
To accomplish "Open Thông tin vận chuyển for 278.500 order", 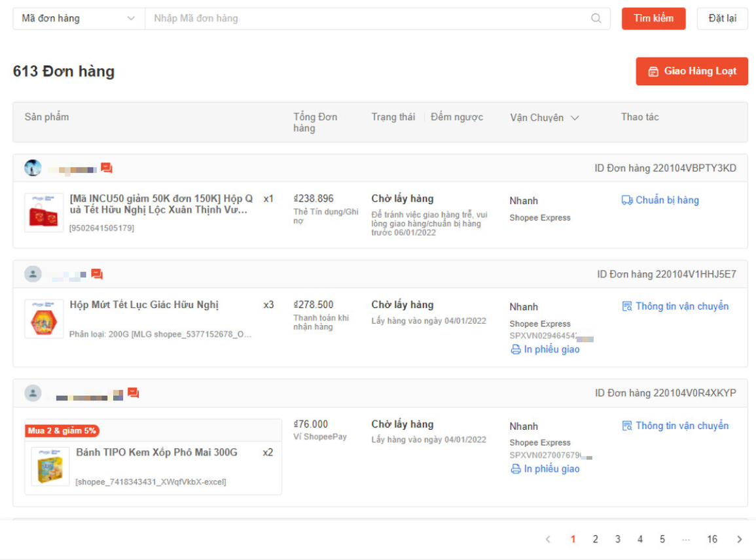I will (x=675, y=306).
